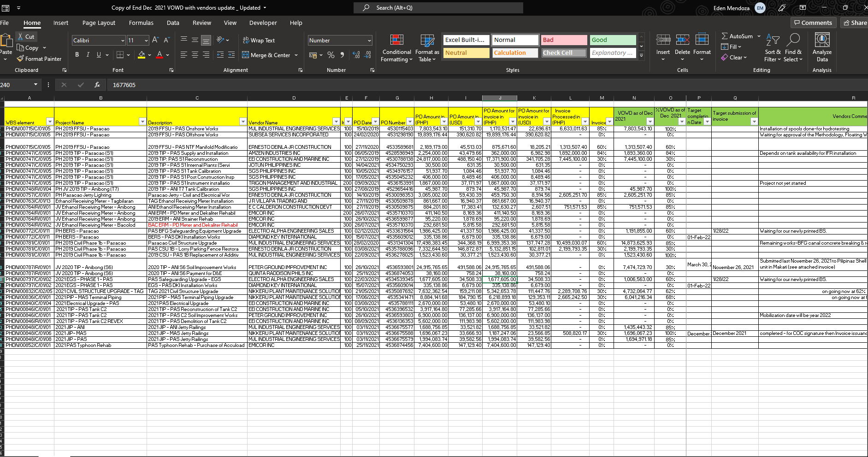Screen dimensions: 868x457
Task: Open filter dropdown for Description column
Action: point(243,122)
